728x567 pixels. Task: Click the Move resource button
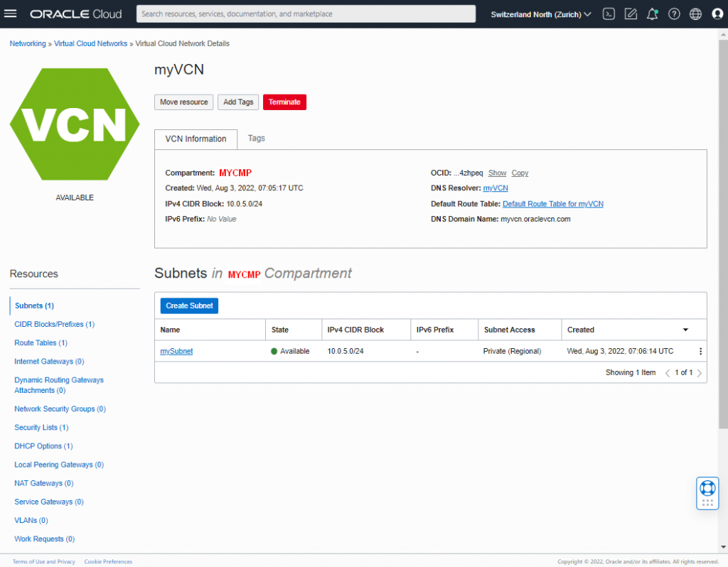click(x=184, y=102)
